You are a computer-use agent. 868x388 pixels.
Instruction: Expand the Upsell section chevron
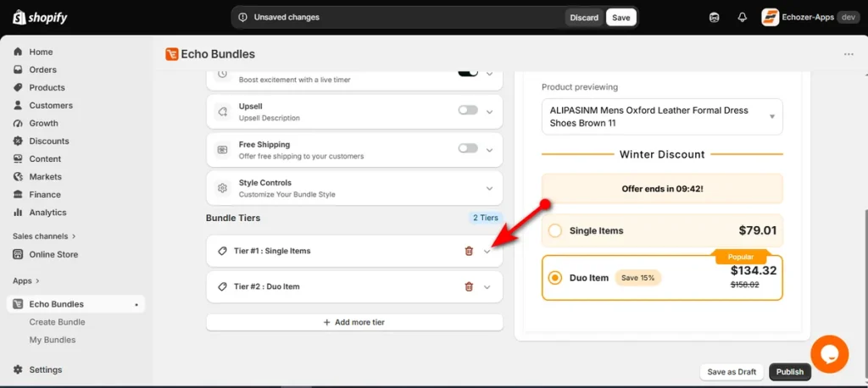(x=489, y=112)
